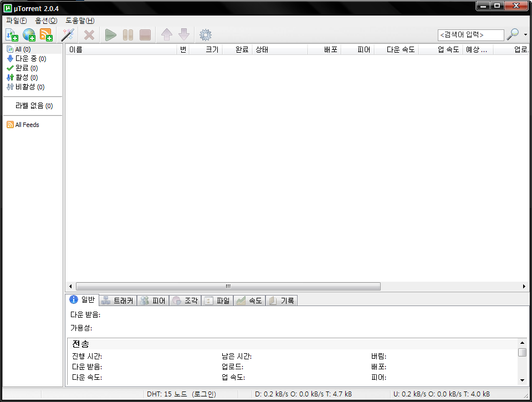Open Create New Torrent wand icon

[68, 35]
